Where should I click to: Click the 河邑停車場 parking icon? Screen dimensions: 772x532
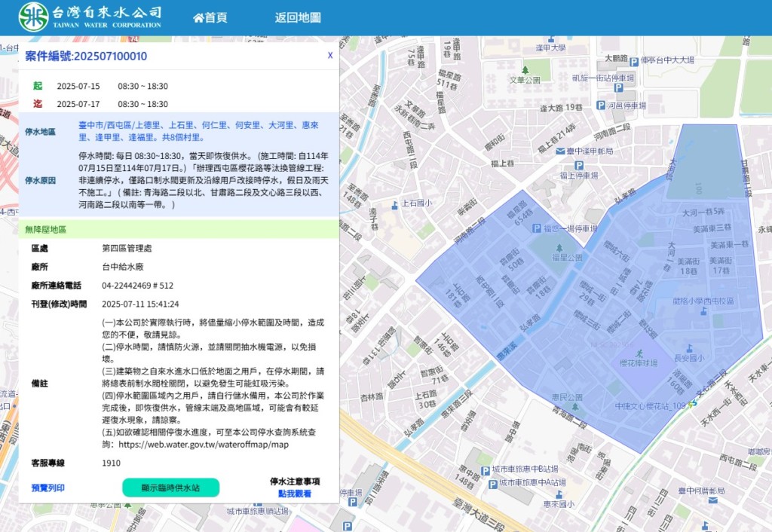pyautogui.click(x=600, y=105)
